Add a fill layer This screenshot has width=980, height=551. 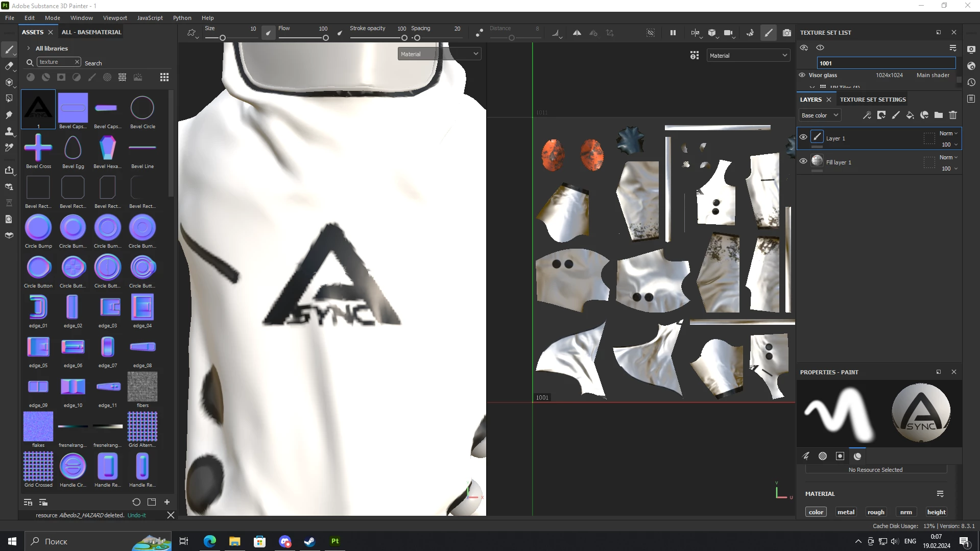point(910,115)
